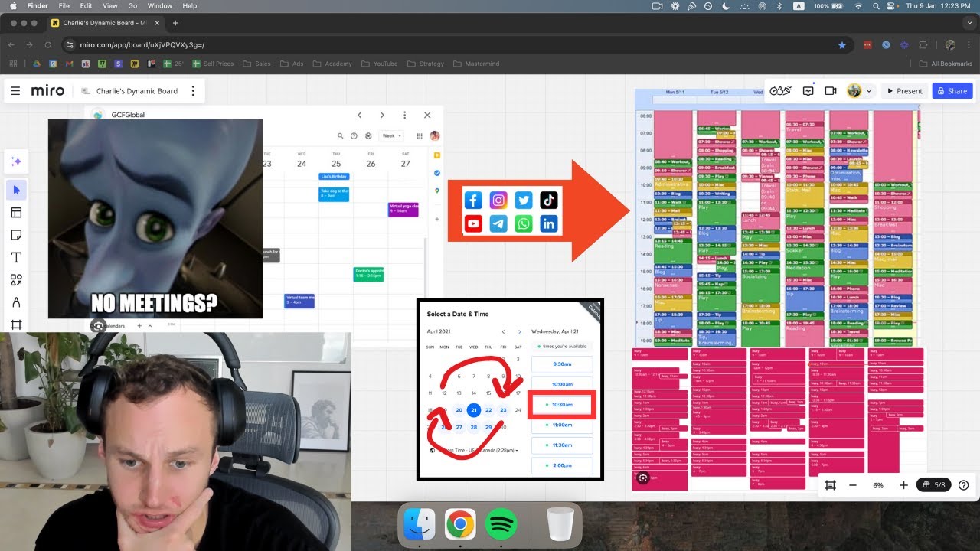This screenshot has width=980, height=551.
Task: Open Miro help question mark
Action: 963,485
